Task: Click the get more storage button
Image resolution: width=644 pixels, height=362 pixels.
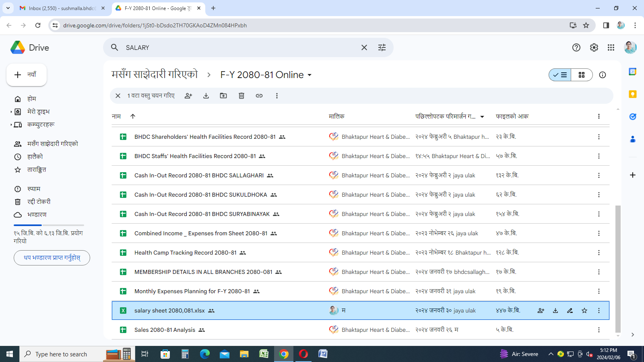Action: point(52,258)
